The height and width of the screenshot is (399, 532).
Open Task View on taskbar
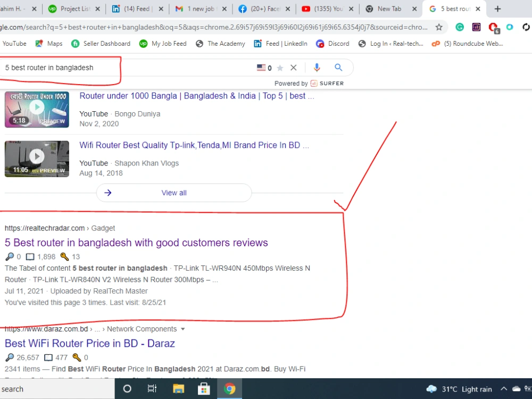pos(152,389)
